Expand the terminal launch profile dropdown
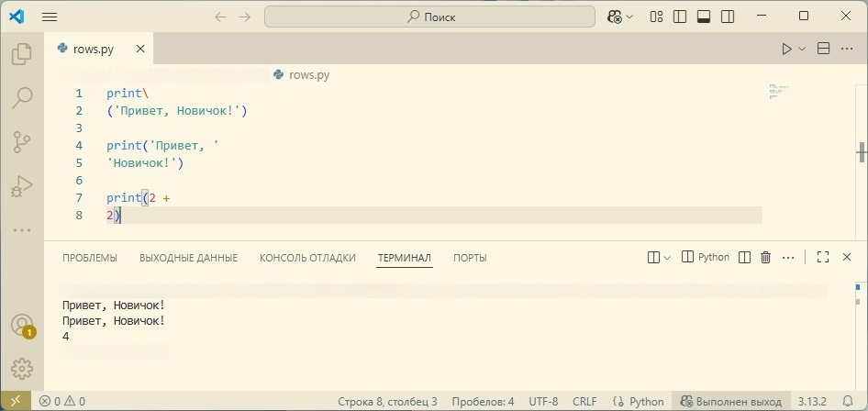The image size is (868, 411). pyautogui.click(x=667, y=257)
